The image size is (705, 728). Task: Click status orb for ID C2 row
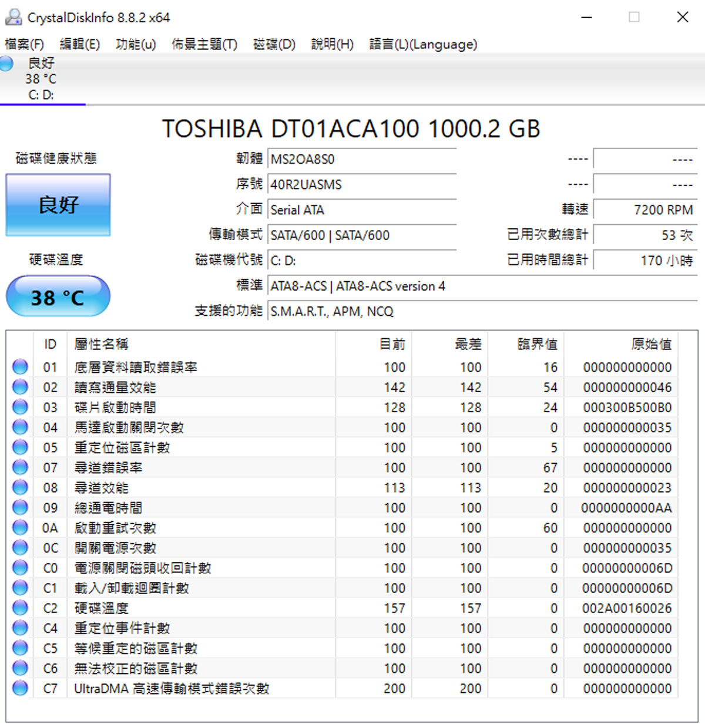pos(20,608)
